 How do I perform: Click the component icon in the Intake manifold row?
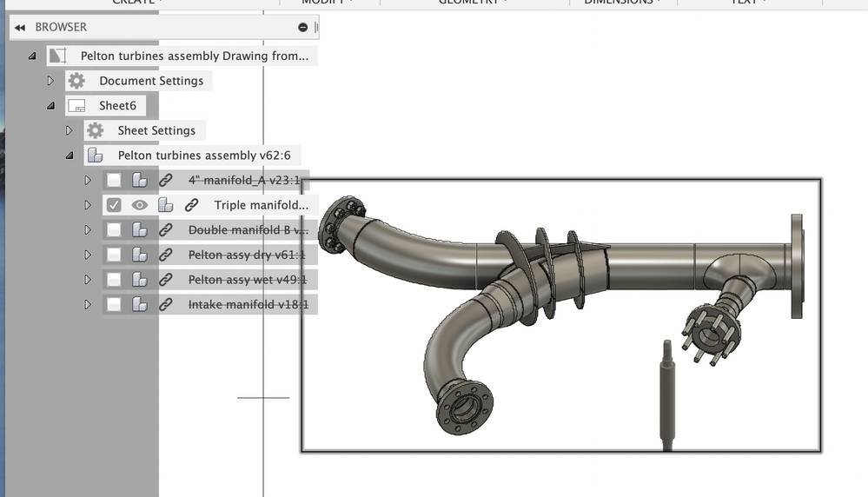point(140,305)
